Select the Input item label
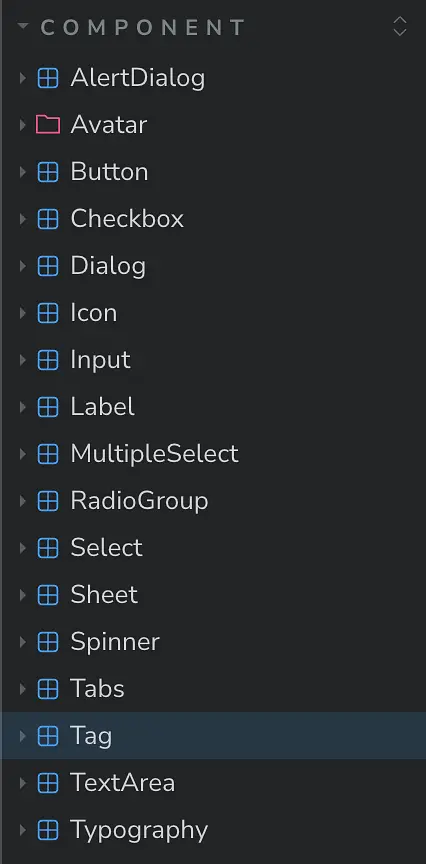 tap(100, 360)
